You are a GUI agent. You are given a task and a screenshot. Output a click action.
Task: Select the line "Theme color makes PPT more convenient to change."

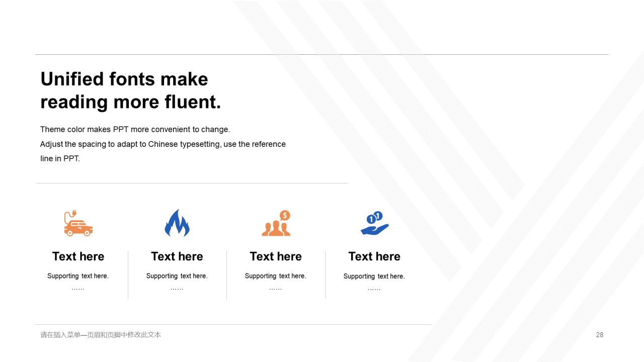(135, 129)
